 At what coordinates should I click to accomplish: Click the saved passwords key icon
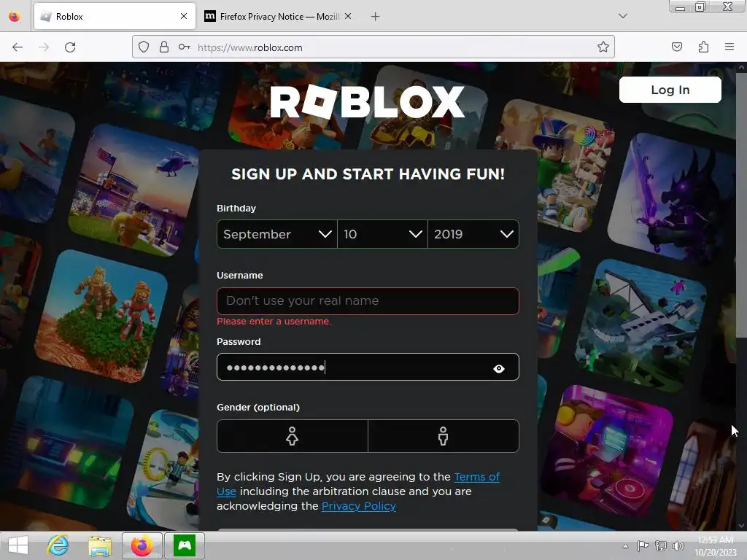click(x=185, y=47)
